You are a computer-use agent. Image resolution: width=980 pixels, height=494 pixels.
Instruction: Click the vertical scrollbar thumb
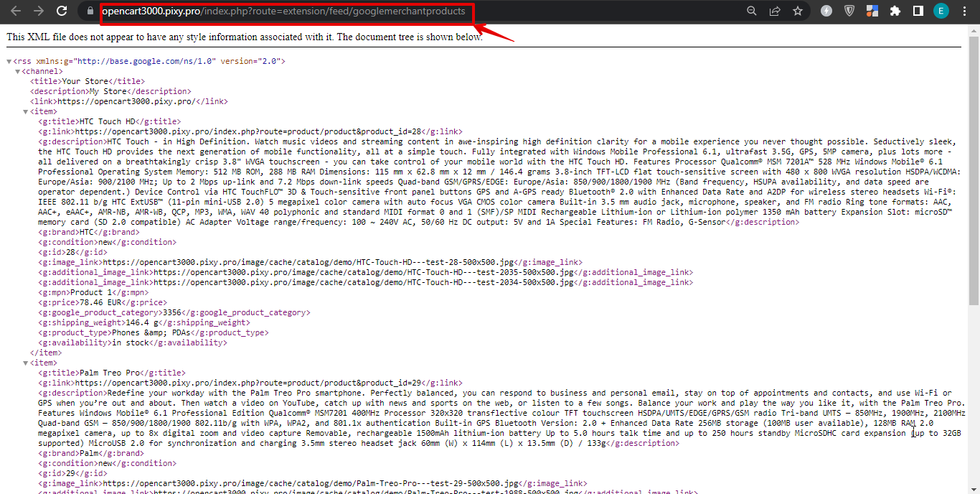pyautogui.click(x=974, y=171)
